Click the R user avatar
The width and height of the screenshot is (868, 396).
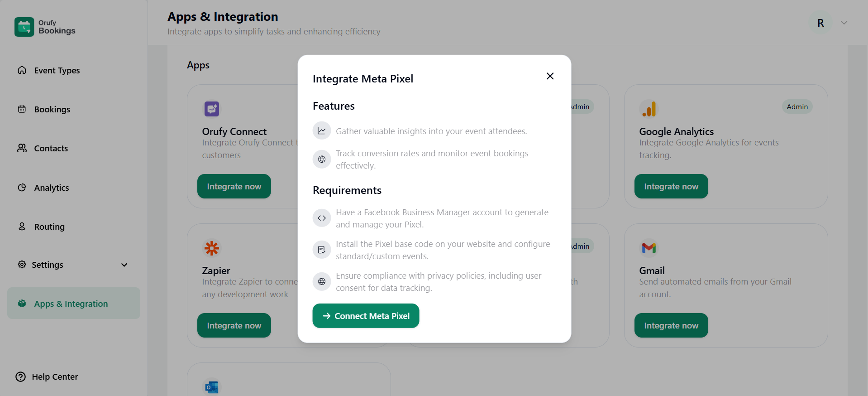coord(820,23)
